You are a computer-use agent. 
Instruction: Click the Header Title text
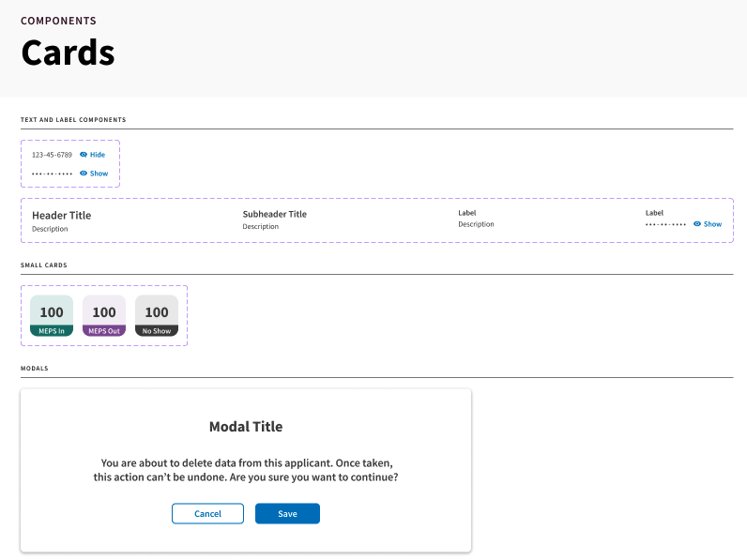(61, 215)
